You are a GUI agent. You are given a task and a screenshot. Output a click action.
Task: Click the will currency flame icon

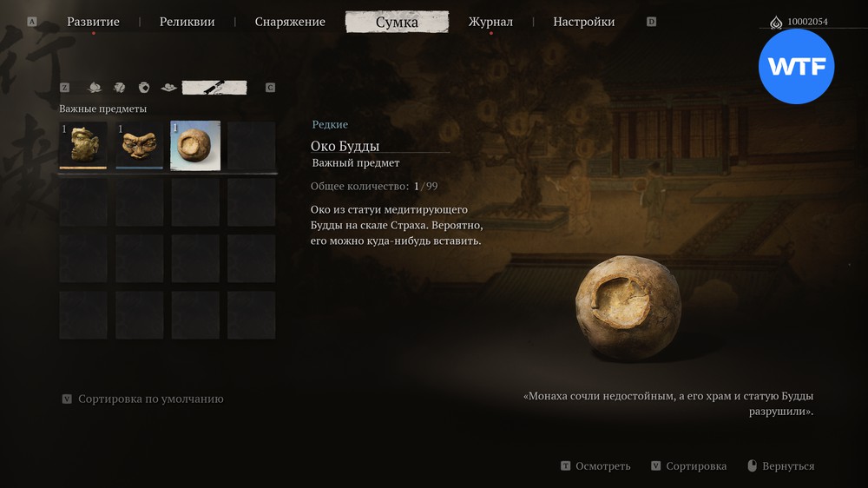pos(776,23)
